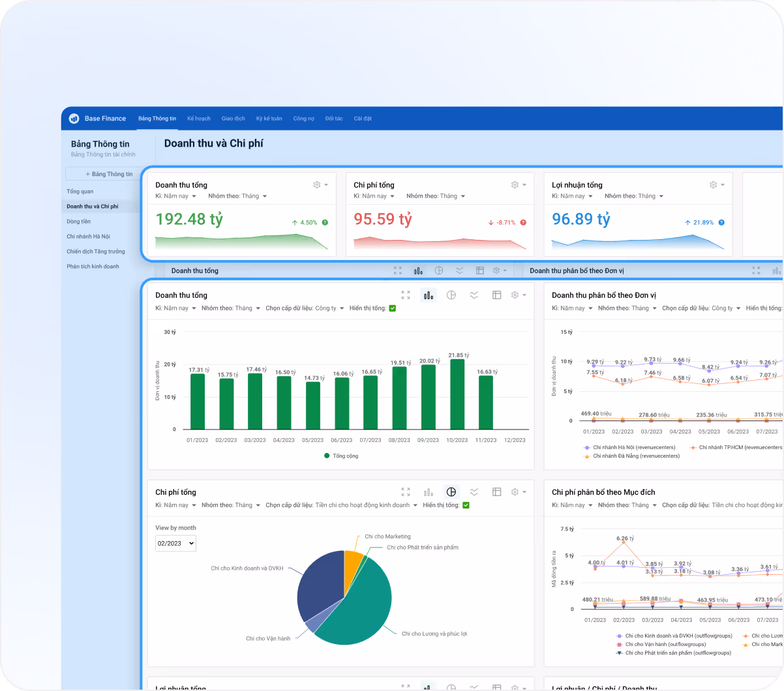Click the 21.85 tỷ bar for 10/2023

457,394
